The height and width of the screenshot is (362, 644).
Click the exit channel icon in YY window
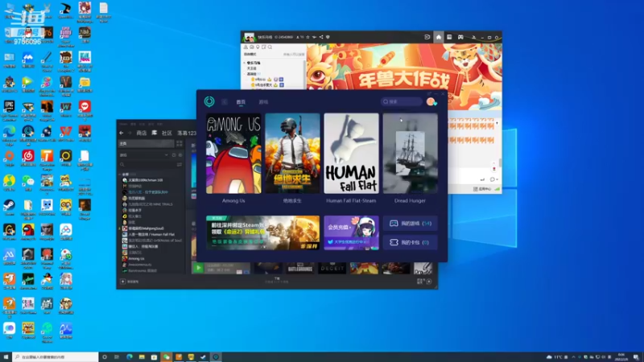[x=427, y=37]
